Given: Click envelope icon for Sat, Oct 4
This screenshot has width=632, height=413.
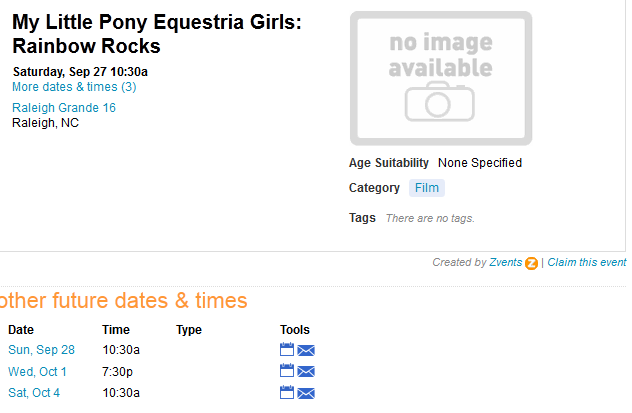Looking at the screenshot, I should 306,393.
